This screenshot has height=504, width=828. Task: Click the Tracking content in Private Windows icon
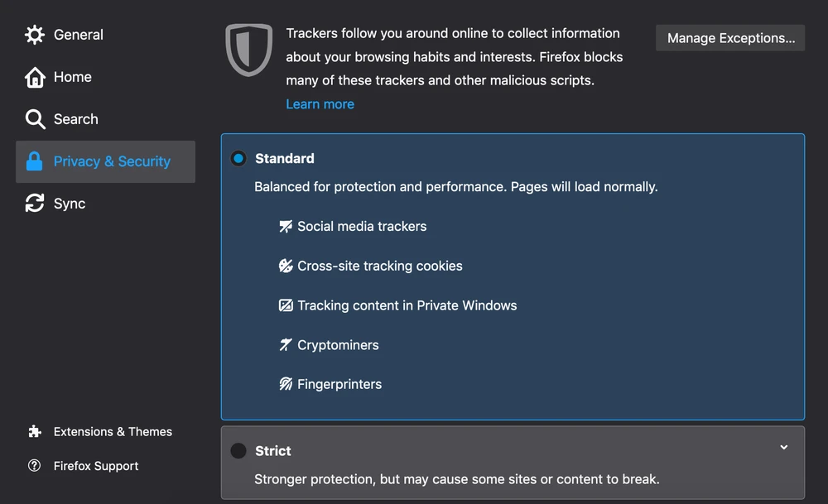286,305
